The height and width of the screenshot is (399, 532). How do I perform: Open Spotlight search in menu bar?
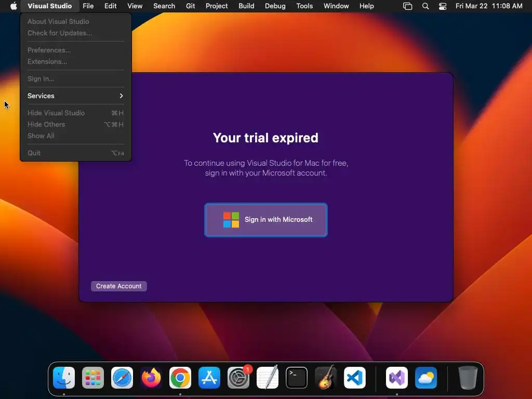tap(425, 6)
